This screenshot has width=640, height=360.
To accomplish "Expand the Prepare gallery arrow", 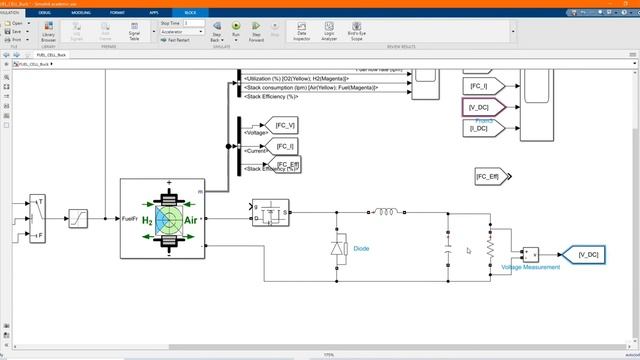I will (x=154, y=31).
